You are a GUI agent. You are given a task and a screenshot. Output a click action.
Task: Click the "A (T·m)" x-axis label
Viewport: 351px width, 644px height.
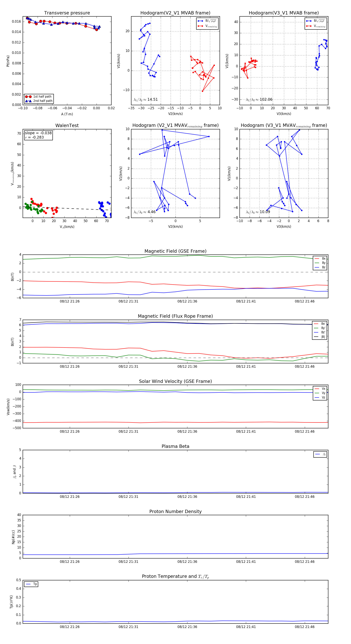click(67, 114)
